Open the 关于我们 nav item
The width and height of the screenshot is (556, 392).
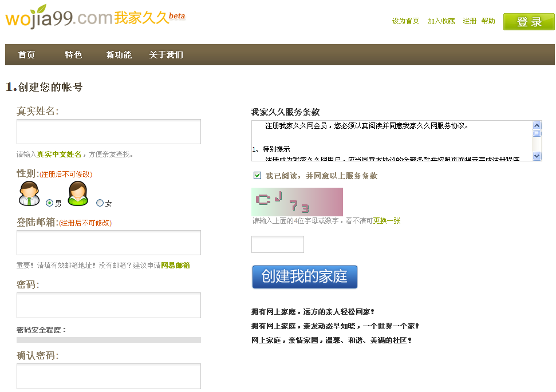(166, 54)
